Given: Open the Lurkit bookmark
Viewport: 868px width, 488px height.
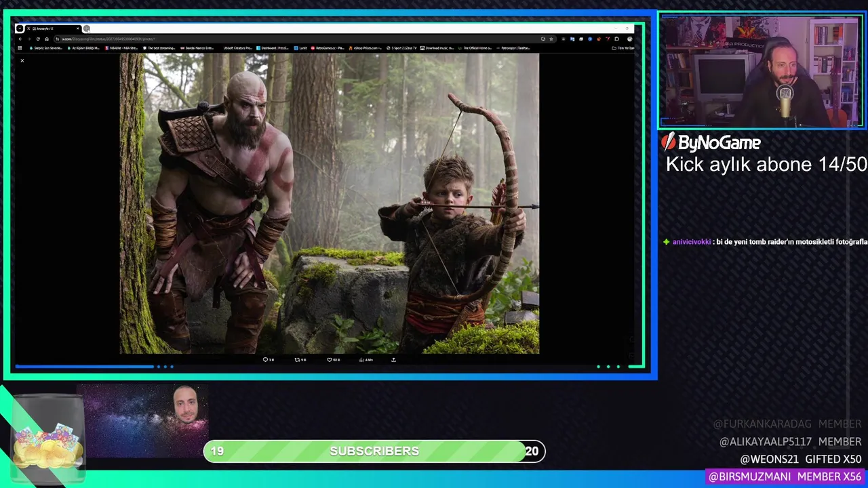Looking at the screenshot, I should (300, 48).
